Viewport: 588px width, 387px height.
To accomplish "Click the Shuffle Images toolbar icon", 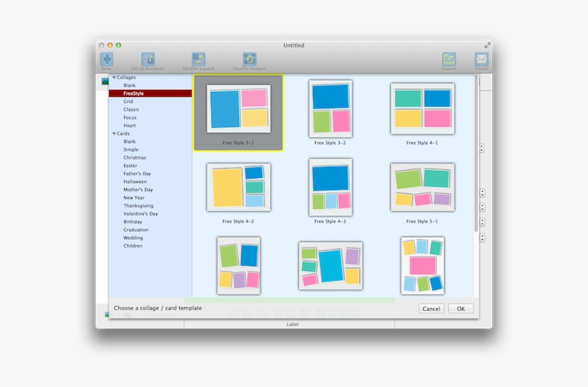I will [250, 60].
